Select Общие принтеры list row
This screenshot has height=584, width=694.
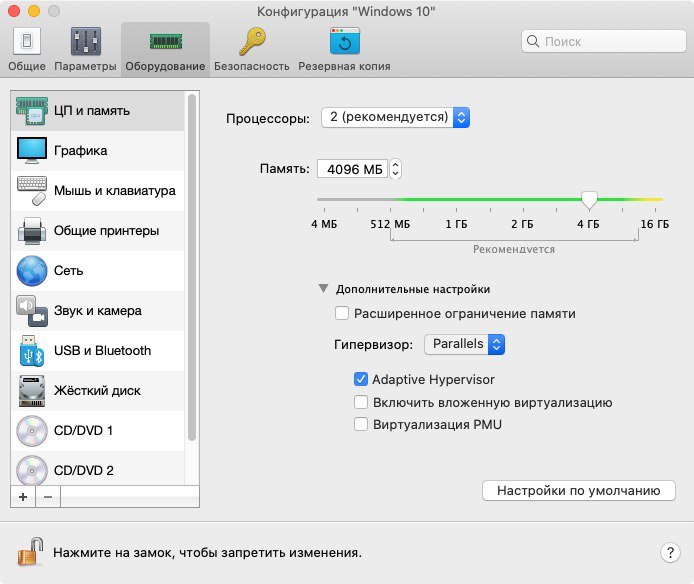click(97, 231)
